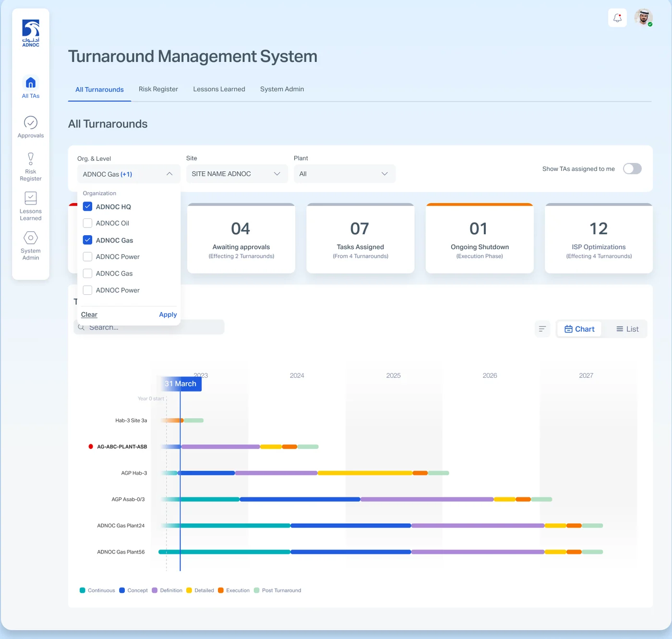Open the Awaiting approvals card
This screenshot has height=639, width=672.
click(241, 239)
